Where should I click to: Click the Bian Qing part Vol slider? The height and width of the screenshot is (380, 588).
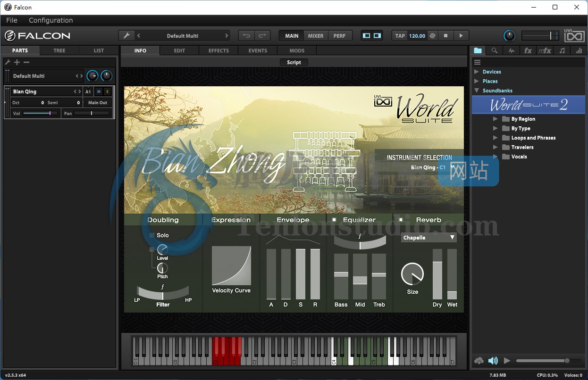click(41, 113)
